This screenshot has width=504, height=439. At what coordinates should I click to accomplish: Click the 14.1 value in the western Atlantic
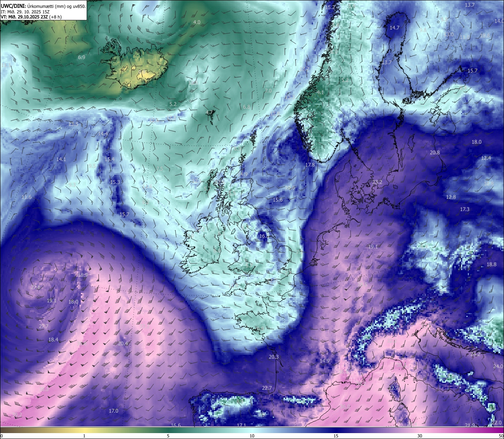[61, 159]
